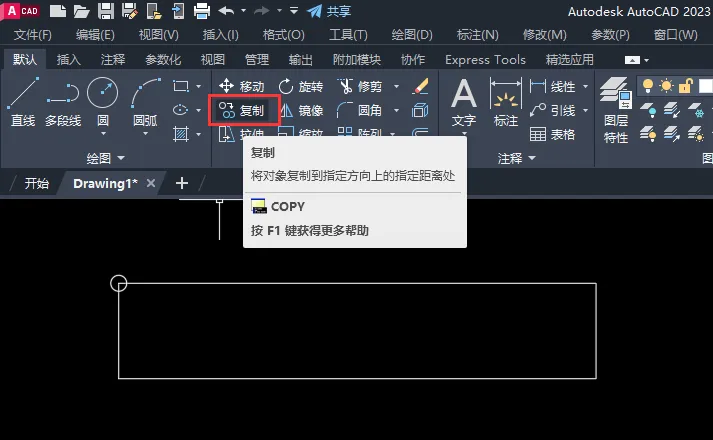Viewport: 713px width, 440px height.
Task: Click the Save As icon with pencil
Action: (x=130, y=11)
